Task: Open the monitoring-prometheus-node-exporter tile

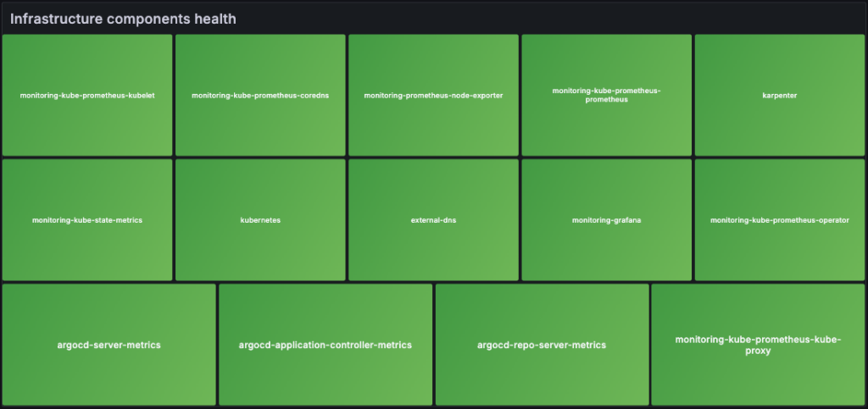Action: click(433, 95)
